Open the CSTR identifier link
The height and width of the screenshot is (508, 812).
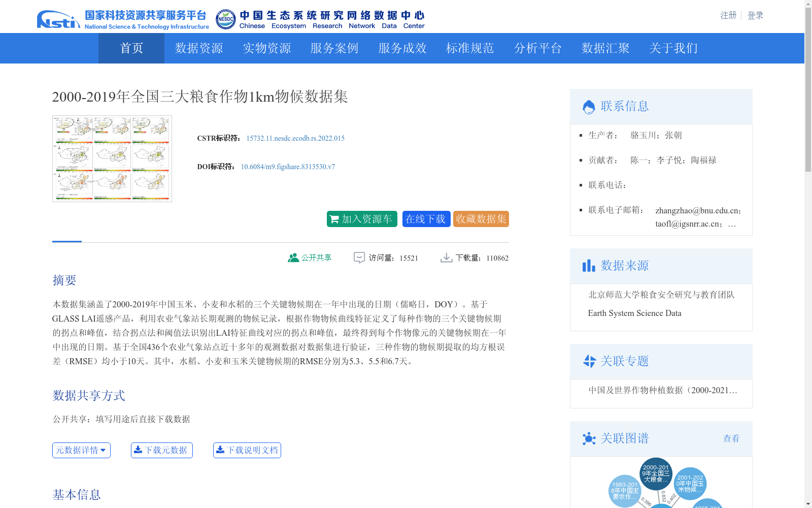tap(295, 138)
